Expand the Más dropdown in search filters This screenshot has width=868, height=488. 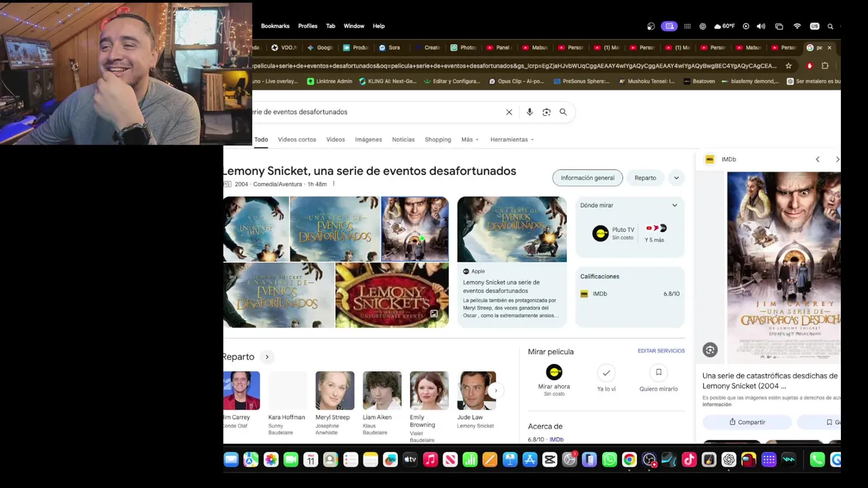tap(470, 140)
